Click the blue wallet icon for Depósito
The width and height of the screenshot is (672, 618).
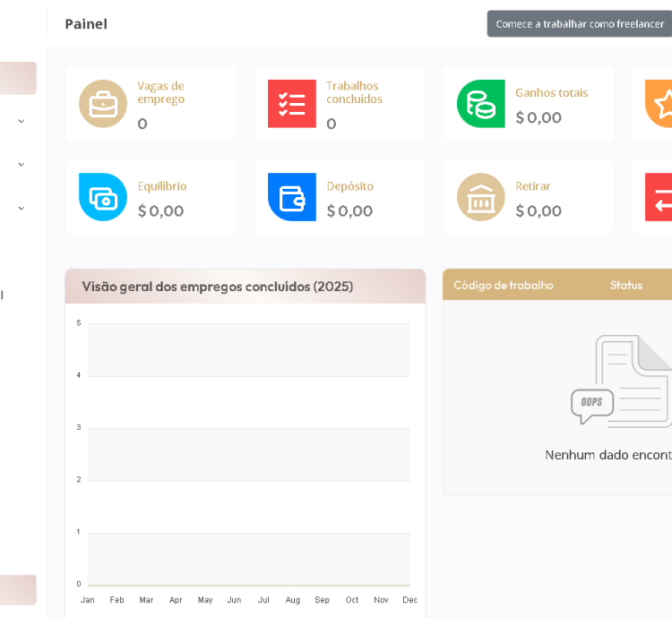(x=292, y=197)
